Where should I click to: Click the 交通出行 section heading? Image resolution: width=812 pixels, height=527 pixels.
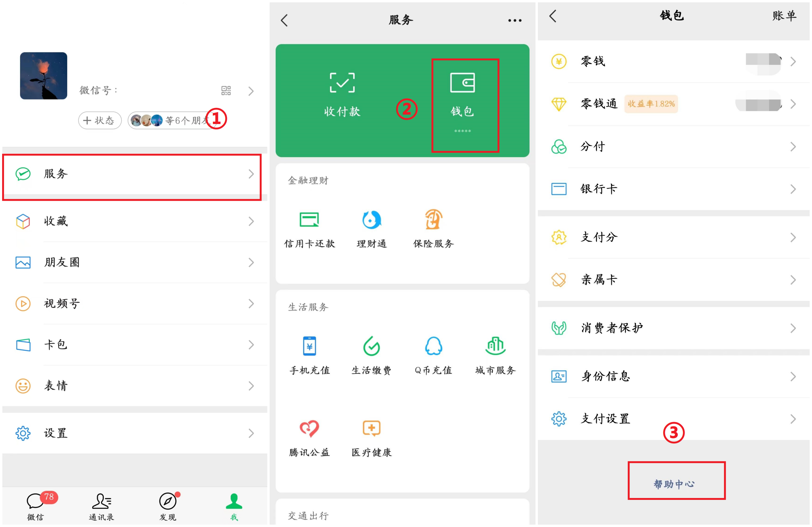click(x=308, y=516)
